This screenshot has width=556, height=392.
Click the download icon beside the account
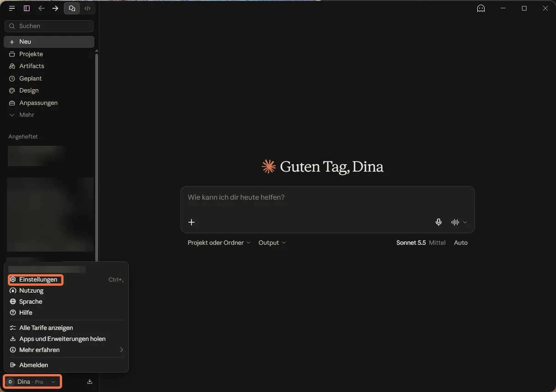[x=90, y=382]
